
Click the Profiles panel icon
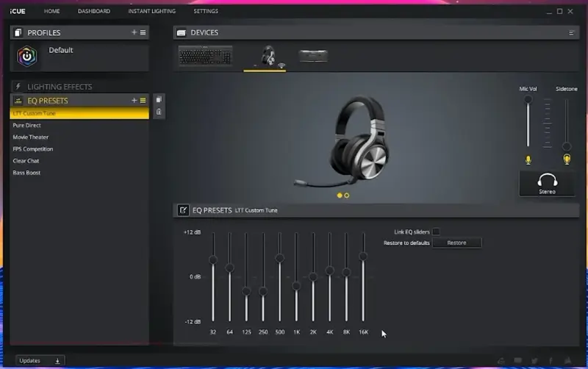coord(18,32)
